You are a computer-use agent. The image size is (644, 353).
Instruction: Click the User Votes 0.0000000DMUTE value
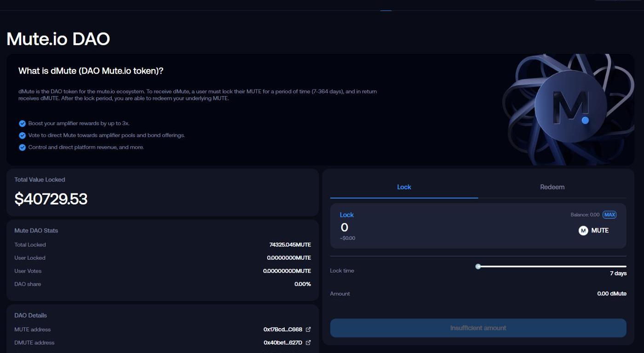(287, 271)
